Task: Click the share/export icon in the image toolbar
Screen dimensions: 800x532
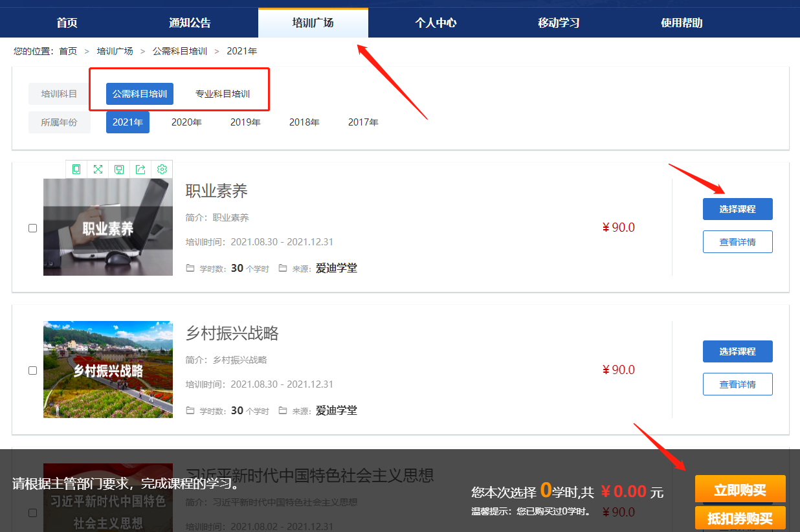Action: 140,169
